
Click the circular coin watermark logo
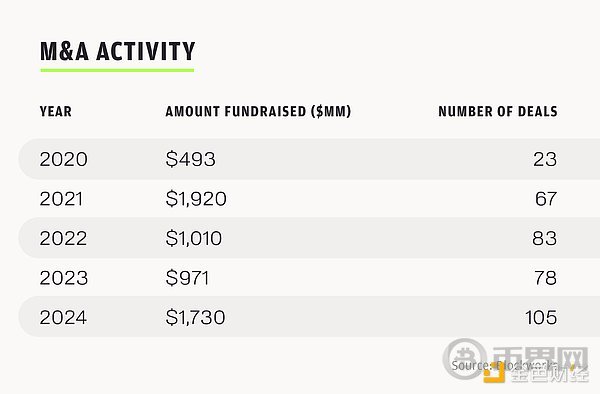coord(465,359)
